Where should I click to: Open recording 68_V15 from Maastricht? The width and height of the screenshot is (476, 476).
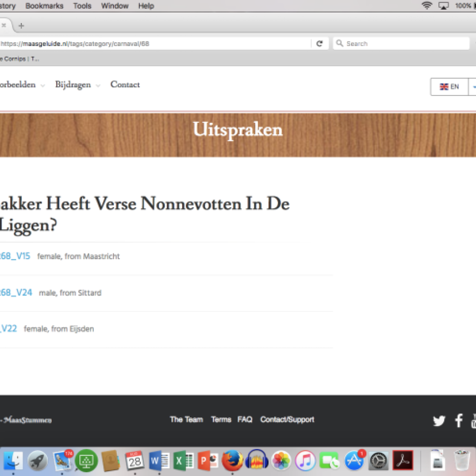(15, 256)
